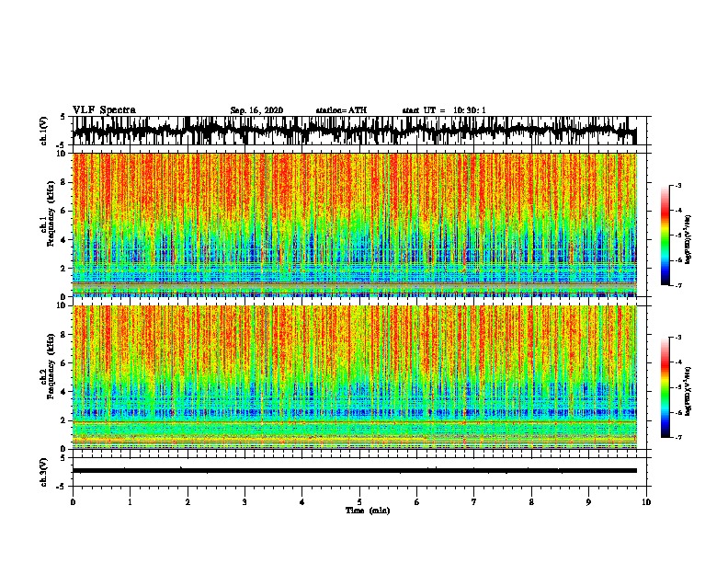The height and width of the screenshot is (563, 728).
Task: Click the ch.2 colorbar log(PSD) unit label
Action: click(688, 391)
